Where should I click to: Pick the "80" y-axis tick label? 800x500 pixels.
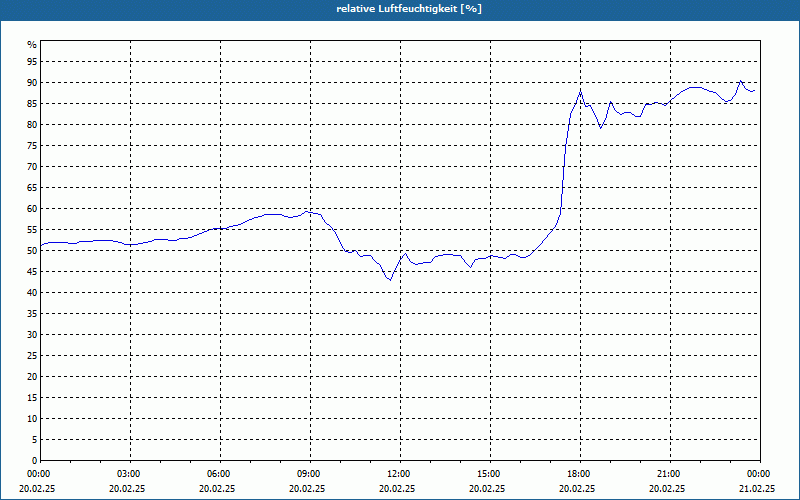point(32,124)
